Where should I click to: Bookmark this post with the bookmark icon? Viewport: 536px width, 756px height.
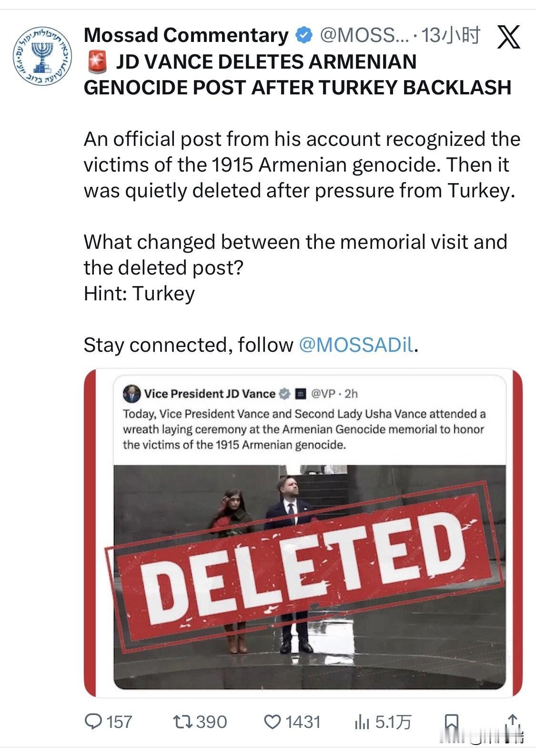coord(451,723)
